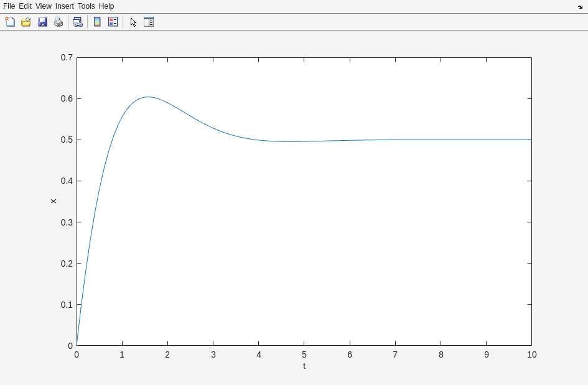Open the Edit menu

click(x=25, y=6)
